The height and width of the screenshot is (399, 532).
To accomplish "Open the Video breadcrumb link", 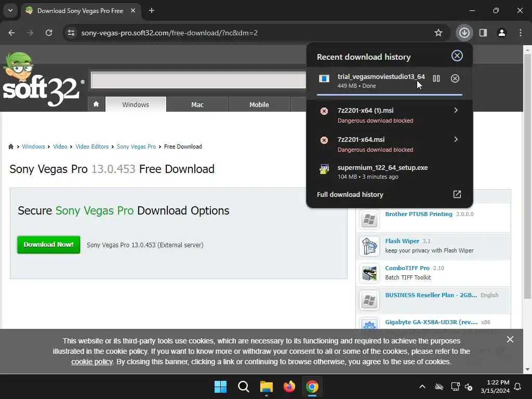I will point(60,147).
